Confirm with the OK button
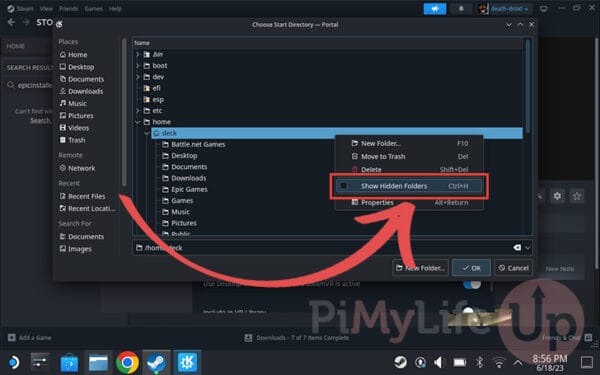This screenshot has width=600, height=375. (x=471, y=268)
